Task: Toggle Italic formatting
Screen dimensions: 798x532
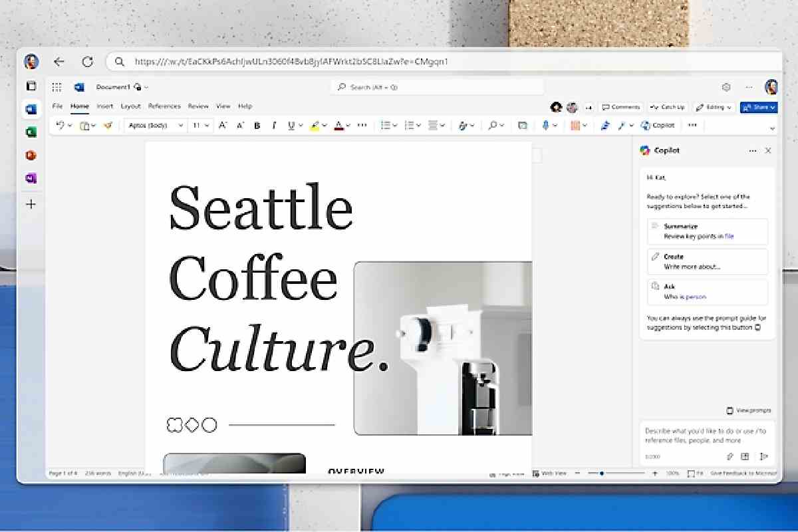Action: click(273, 125)
